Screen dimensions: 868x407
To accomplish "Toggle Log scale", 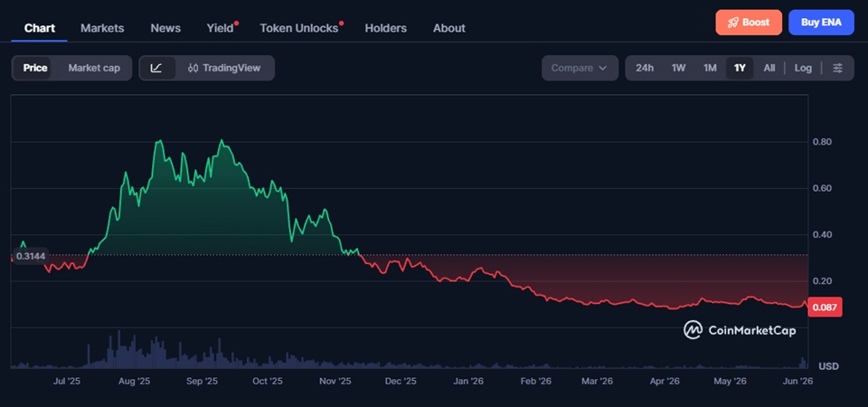I will [x=803, y=68].
